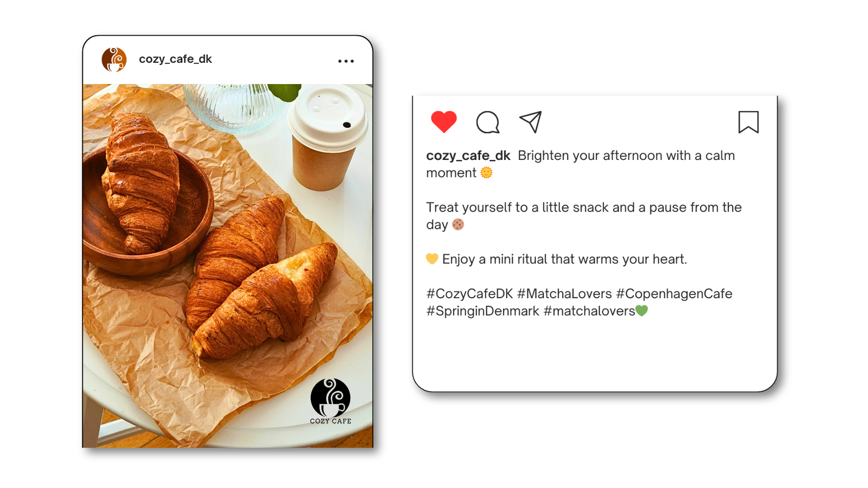Click the Cozy Cafe logo watermark
The height and width of the screenshot is (488, 868).
click(x=330, y=401)
